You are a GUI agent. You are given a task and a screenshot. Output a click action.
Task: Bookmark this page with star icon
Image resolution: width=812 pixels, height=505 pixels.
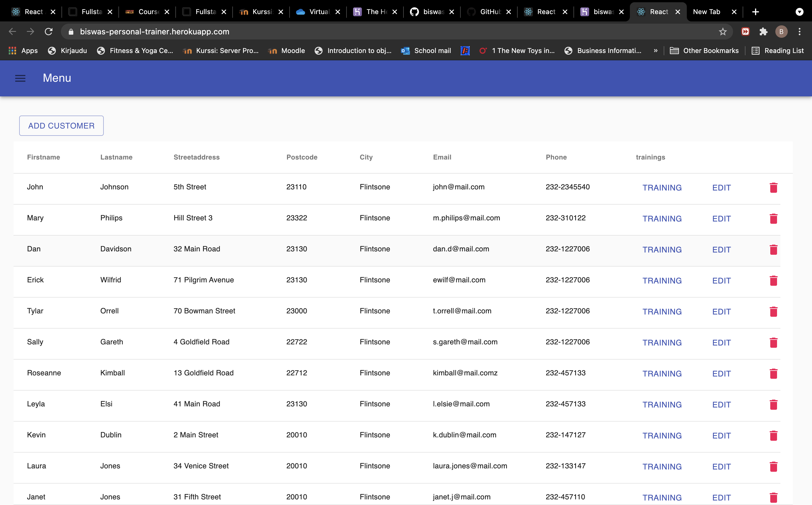(x=722, y=32)
